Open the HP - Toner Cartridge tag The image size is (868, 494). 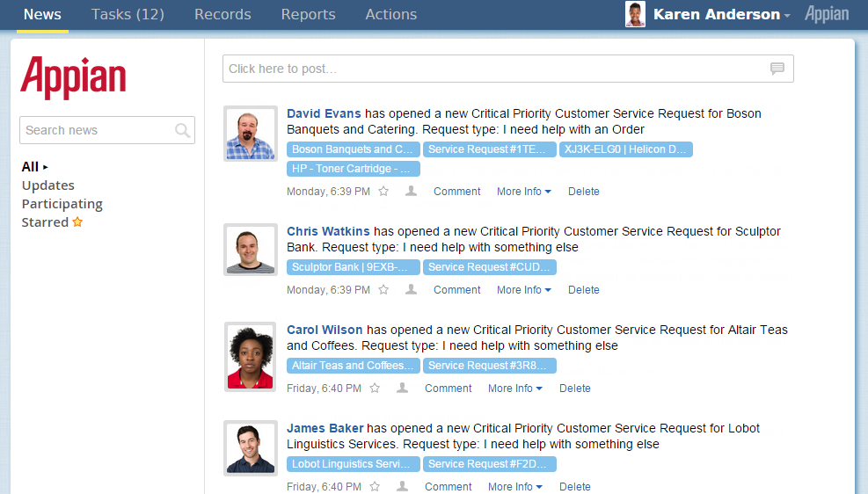354,169
